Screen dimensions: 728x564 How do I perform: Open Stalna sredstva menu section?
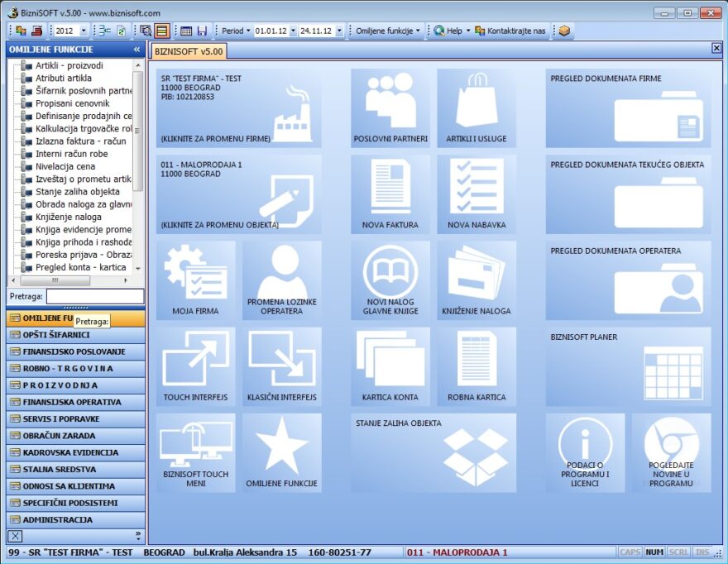click(x=75, y=469)
